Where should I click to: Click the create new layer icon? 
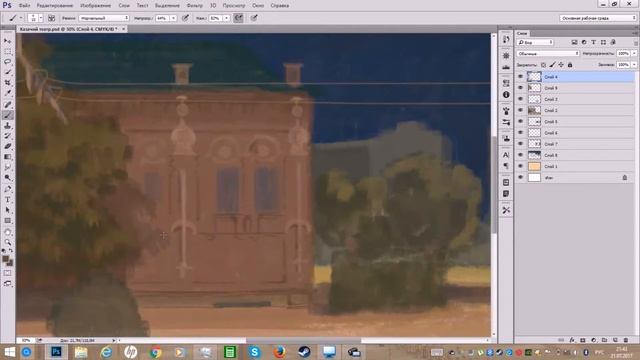[x=615, y=340]
